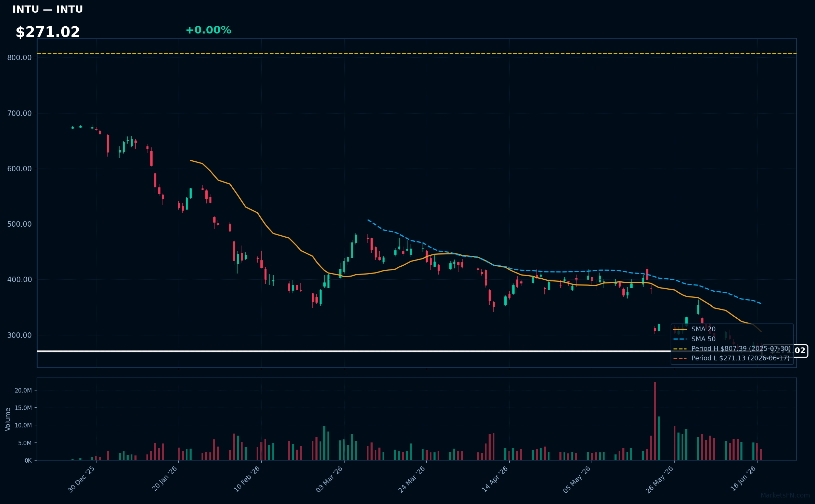This screenshot has height=504, width=815.
Task: Click the 14 Apr '26 date label
Action: (x=495, y=479)
